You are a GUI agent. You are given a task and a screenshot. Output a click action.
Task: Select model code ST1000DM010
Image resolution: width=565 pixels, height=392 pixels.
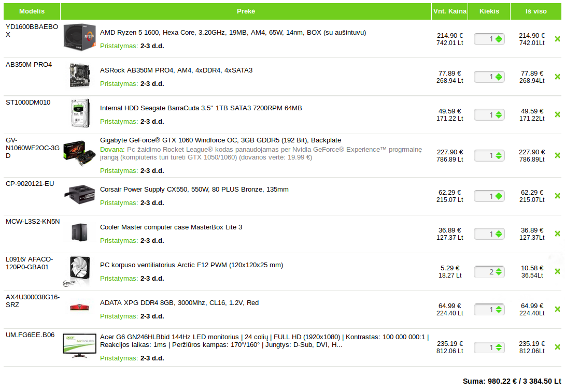[28, 102]
